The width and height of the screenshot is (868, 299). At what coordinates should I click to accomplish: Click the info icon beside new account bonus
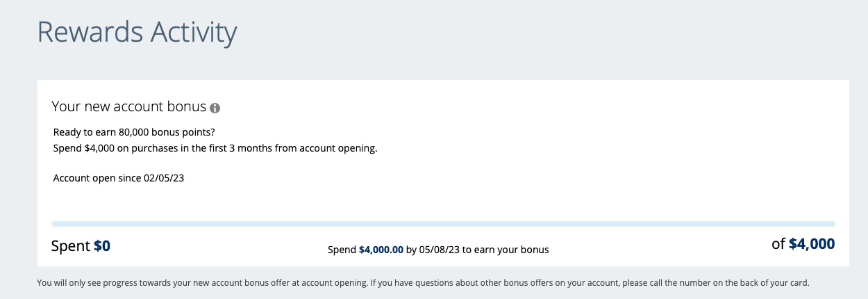pos(215,108)
